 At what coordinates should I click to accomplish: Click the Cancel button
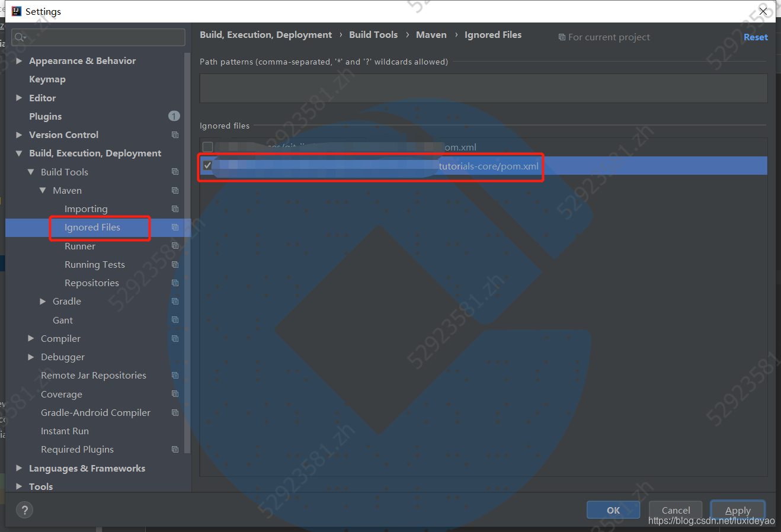pyautogui.click(x=676, y=510)
